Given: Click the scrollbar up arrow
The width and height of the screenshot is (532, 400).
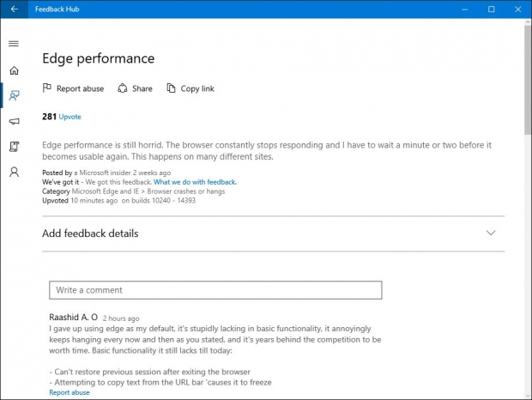Looking at the screenshot, I should (x=528, y=22).
